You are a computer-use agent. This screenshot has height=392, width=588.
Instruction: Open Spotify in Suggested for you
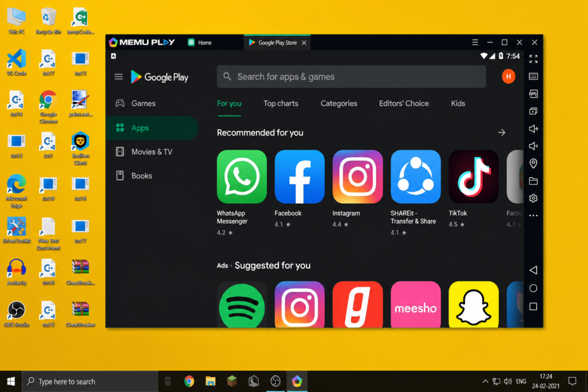242,304
